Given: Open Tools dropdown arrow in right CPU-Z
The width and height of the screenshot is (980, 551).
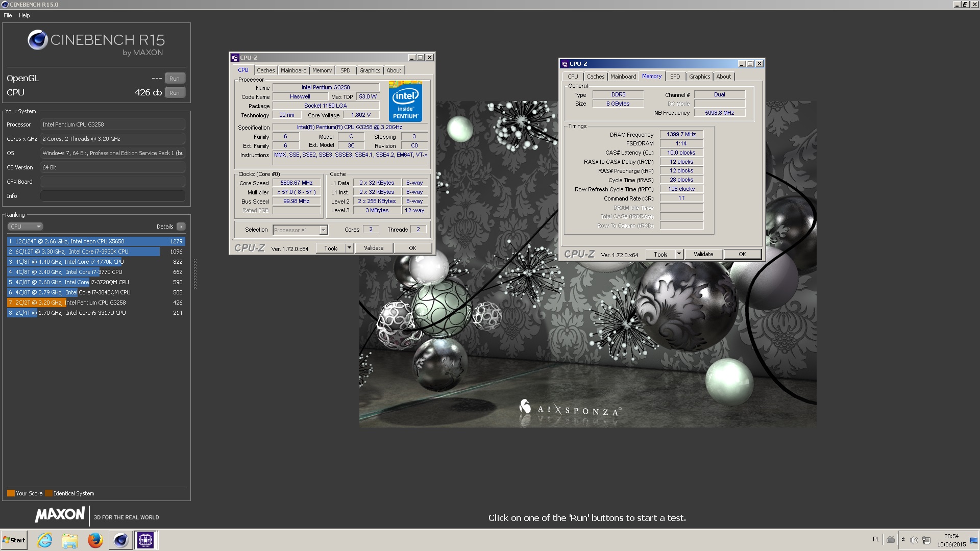Looking at the screenshot, I should tap(679, 255).
